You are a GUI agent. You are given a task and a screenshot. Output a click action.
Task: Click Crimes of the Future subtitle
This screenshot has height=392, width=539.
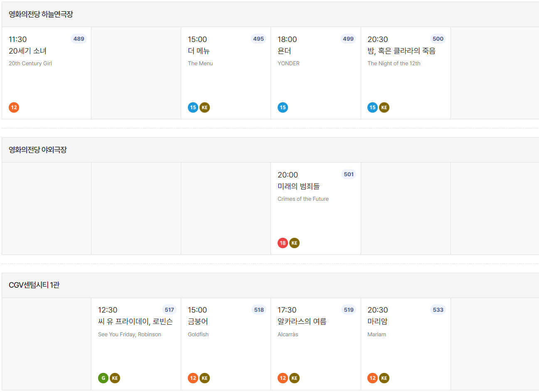tap(303, 199)
